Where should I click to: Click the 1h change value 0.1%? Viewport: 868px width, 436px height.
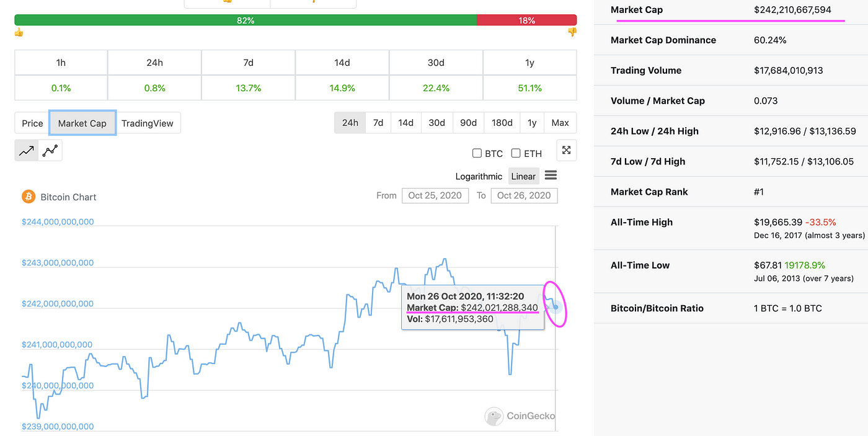pyautogui.click(x=61, y=88)
